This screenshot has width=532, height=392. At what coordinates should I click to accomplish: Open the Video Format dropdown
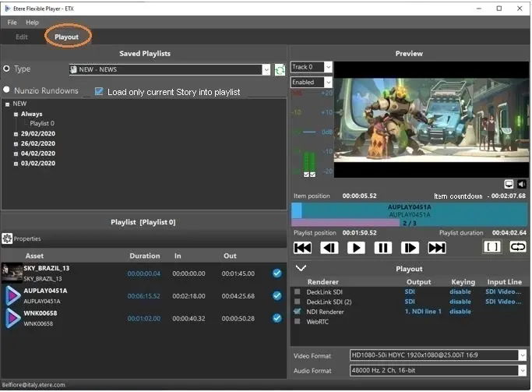pyautogui.click(x=522, y=355)
